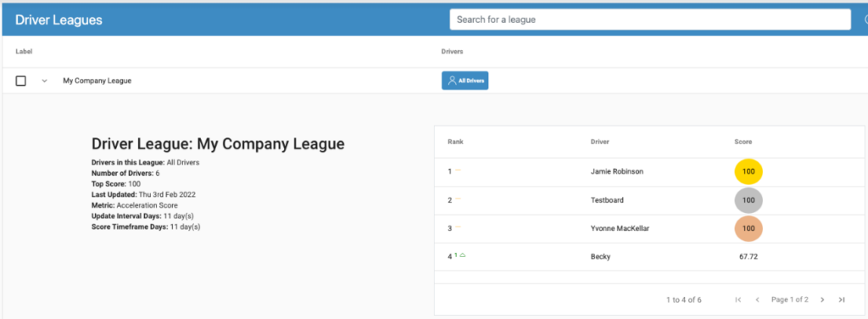This screenshot has height=319, width=868.
Task: Select driver Becky
Action: (x=601, y=256)
